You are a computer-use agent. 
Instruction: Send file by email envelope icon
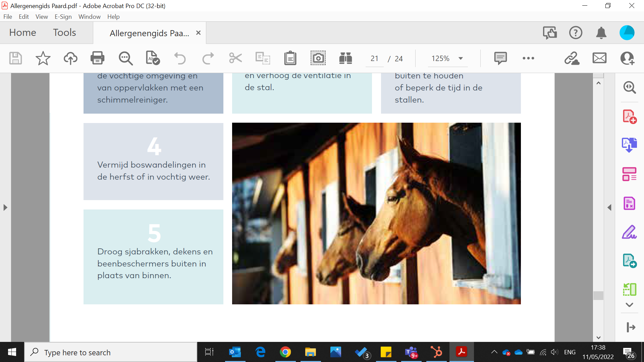coord(599,58)
